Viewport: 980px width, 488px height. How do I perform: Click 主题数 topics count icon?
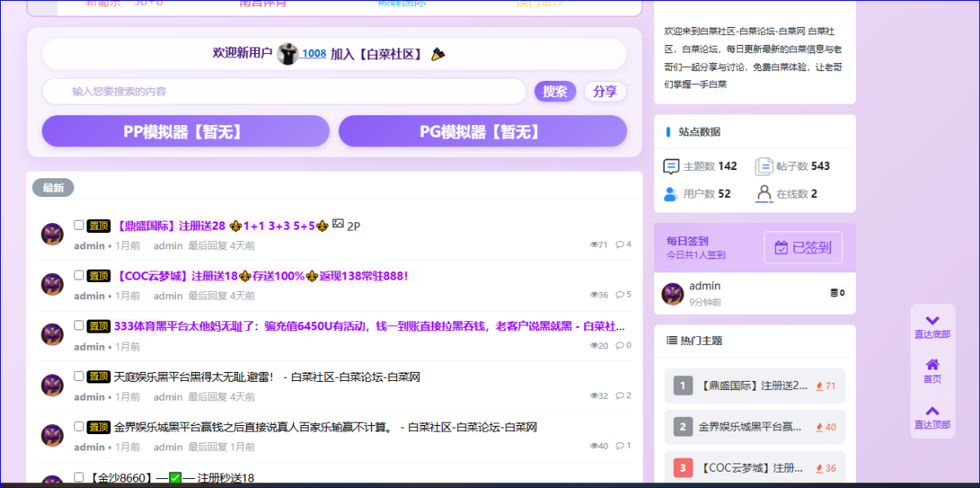point(671,166)
